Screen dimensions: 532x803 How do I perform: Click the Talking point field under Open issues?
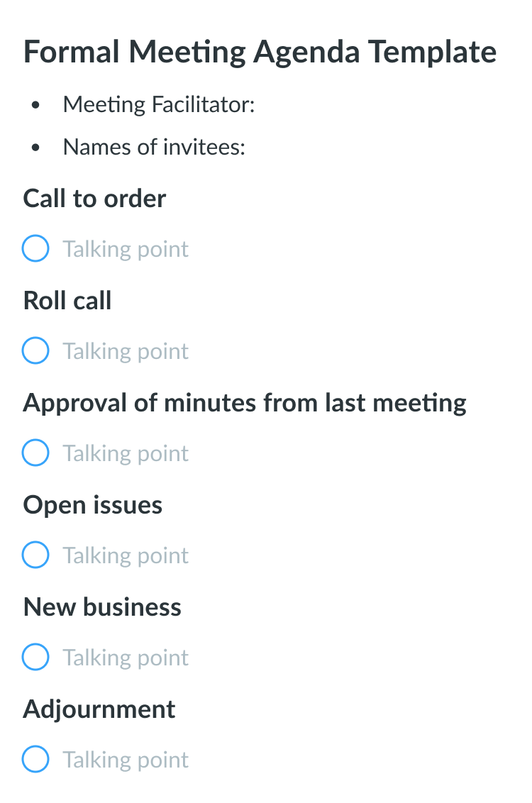(126, 555)
